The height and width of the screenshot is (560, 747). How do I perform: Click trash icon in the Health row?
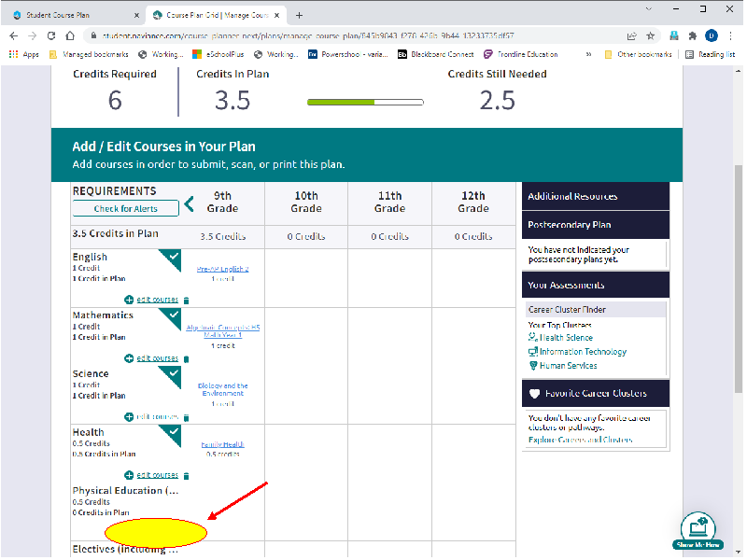186,476
